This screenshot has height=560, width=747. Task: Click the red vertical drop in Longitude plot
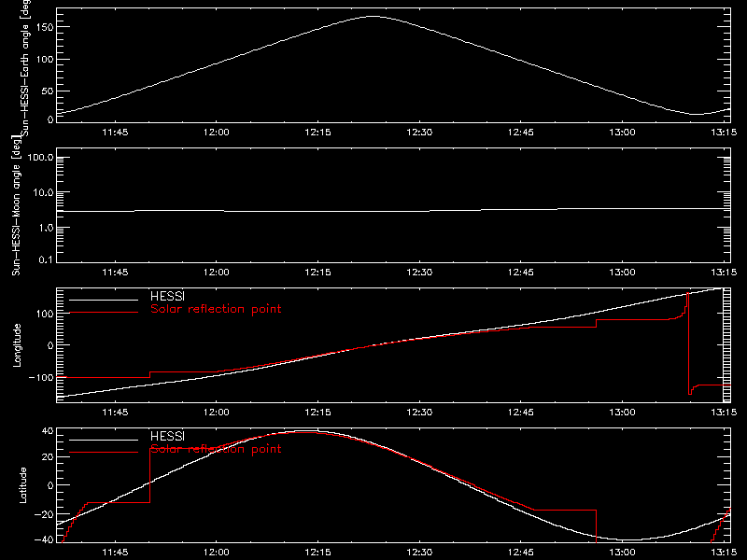pos(689,343)
